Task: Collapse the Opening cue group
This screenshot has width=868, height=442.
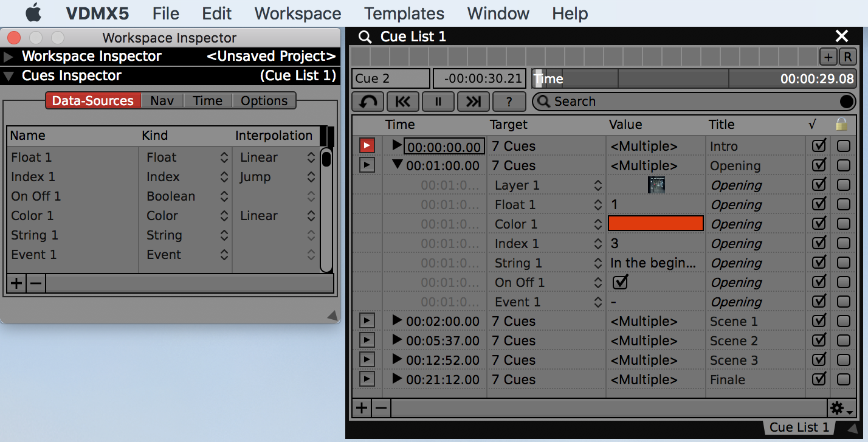Action: 398,164
